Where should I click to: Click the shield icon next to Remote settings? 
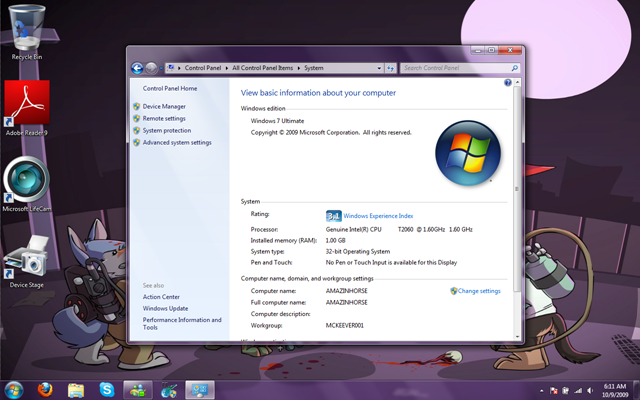[x=136, y=118]
